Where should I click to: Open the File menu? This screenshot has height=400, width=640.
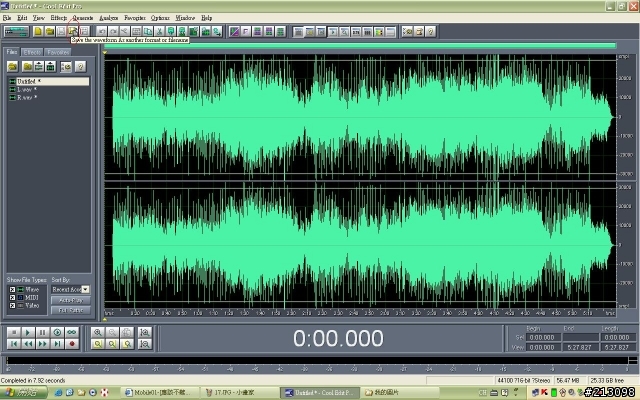pyautogui.click(x=7, y=18)
